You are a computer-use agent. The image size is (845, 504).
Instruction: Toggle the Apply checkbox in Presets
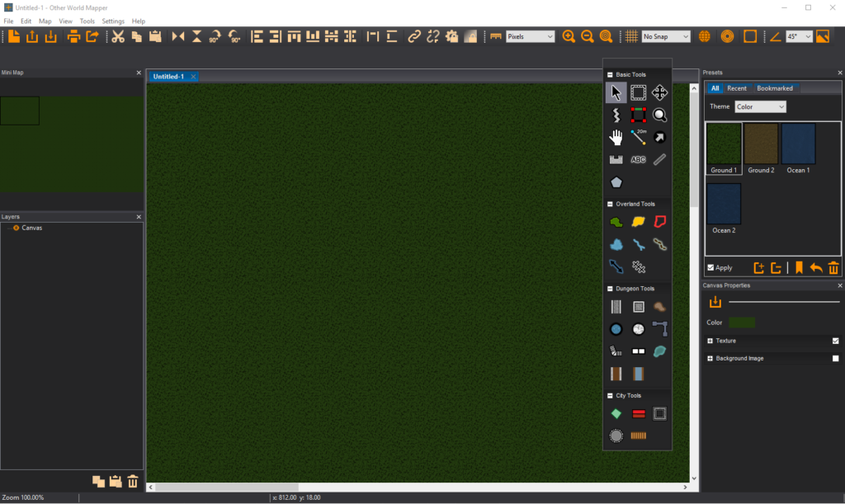[x=711, y=268]
